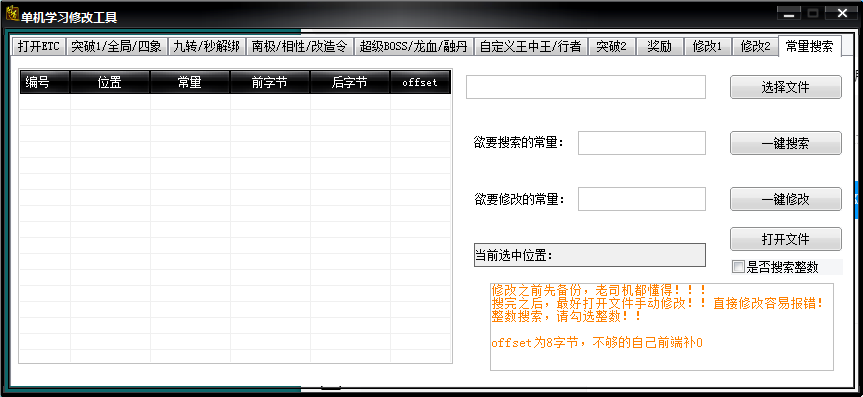Focus the 欲要搜索的常量 input field

642,143
